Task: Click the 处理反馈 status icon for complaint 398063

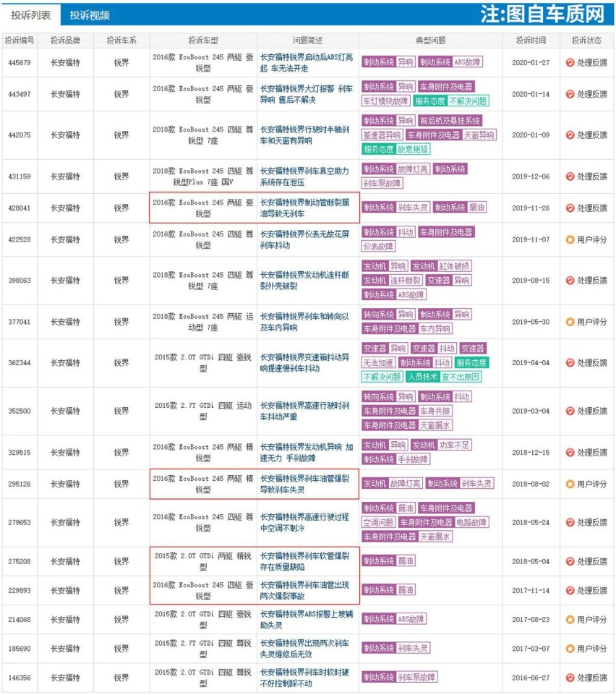Action: coord(570,280)
